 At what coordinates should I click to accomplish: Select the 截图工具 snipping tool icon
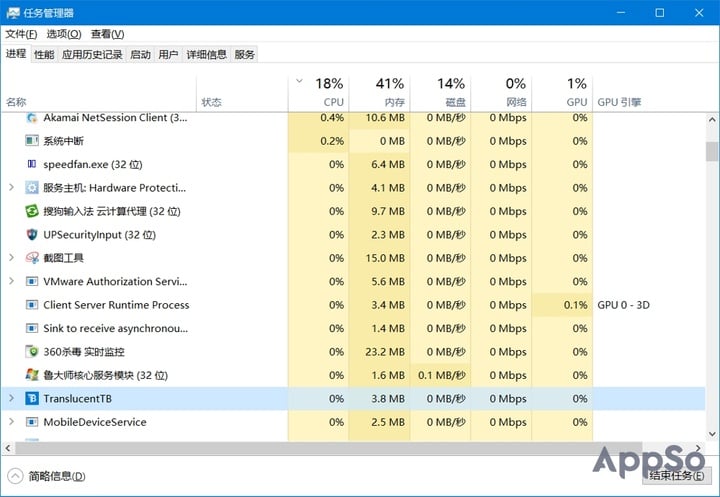32,258
